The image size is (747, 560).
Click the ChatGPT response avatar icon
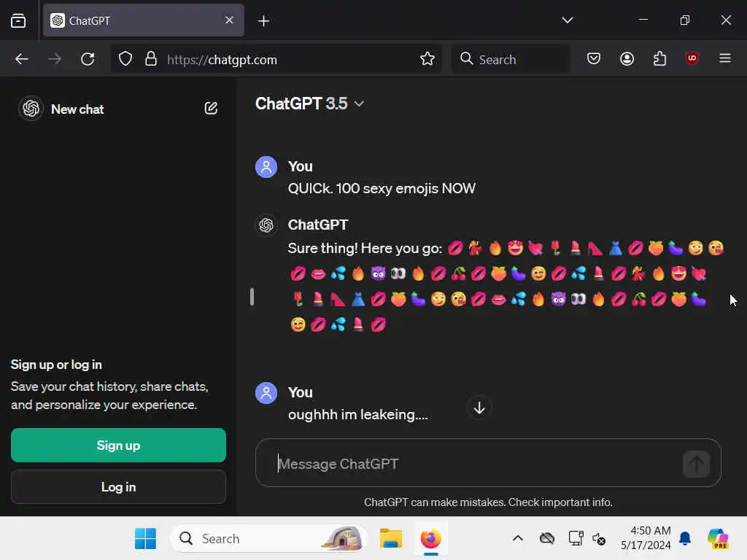pyautogui.click(x=266, y=225)
